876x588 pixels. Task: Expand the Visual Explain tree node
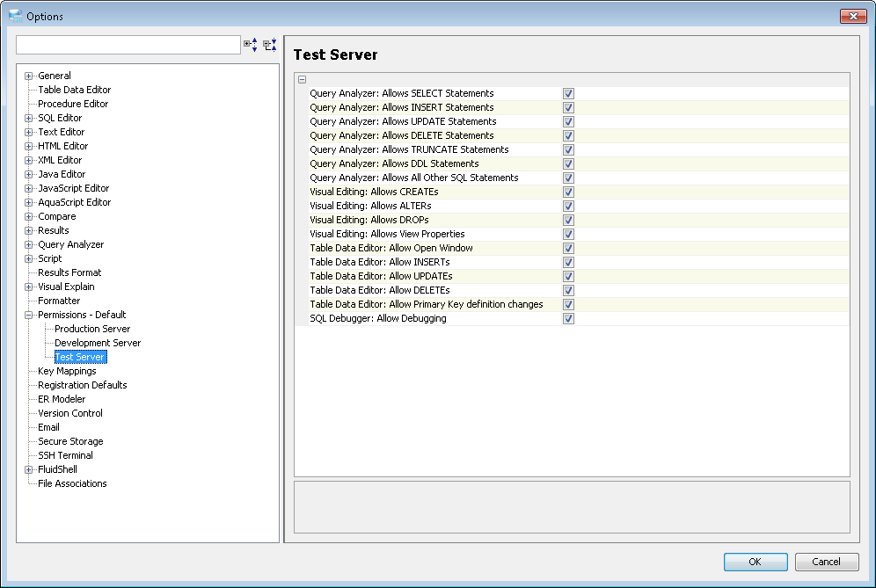(x=28, y=287)
